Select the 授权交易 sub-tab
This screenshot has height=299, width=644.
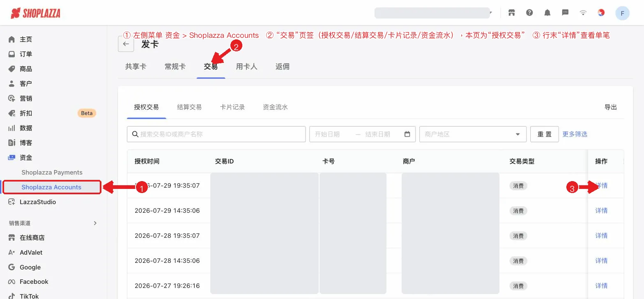[x=146, y=107]
